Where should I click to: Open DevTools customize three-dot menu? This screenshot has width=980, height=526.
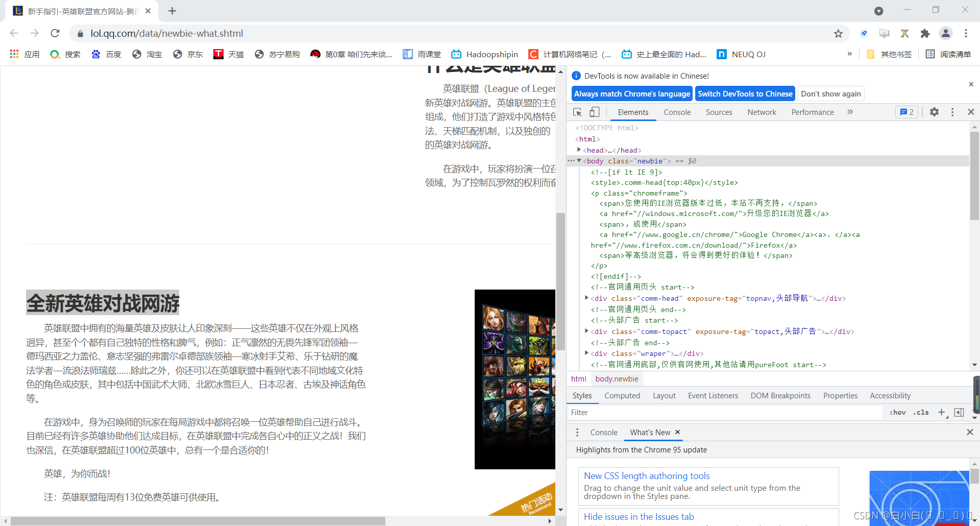[952, 112]
